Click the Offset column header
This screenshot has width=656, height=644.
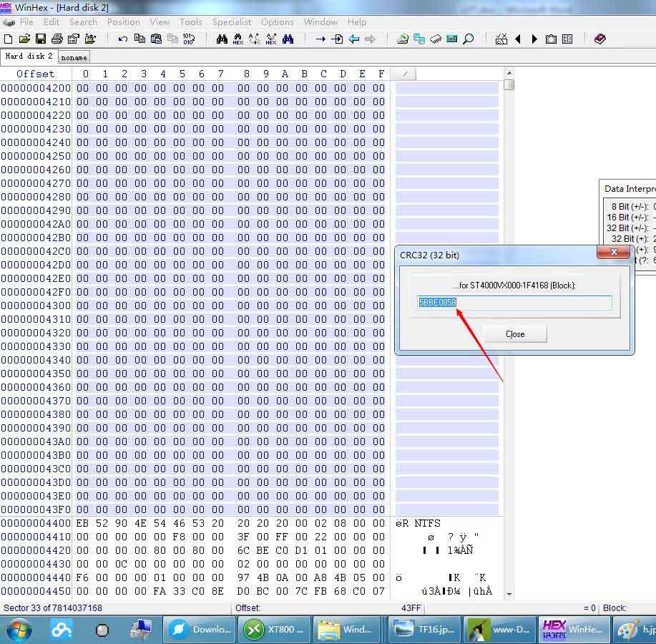pyautogui.click(x=36, y=74)
